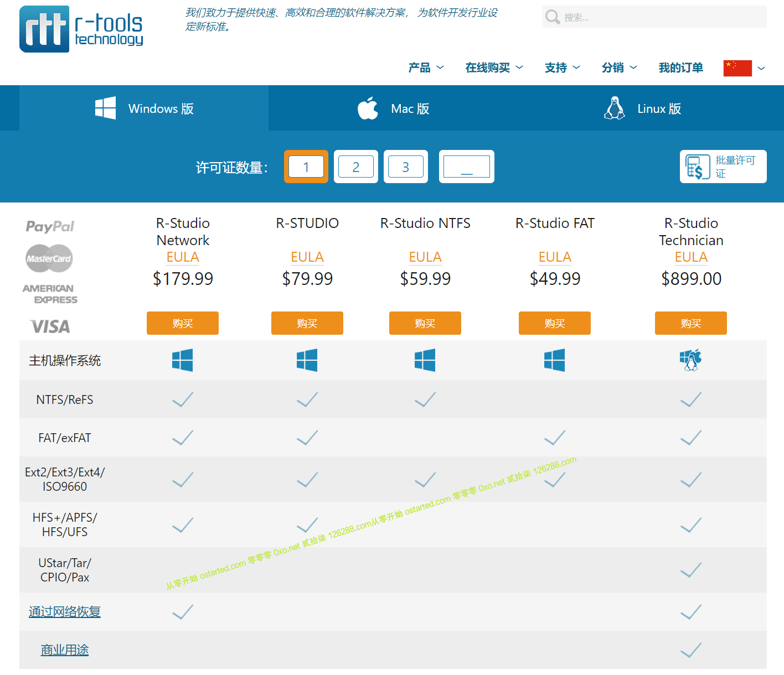The image size is (784, 675).
Task: Click the Windows logo icon in tab bar
Action: click(x=105, y=108)
